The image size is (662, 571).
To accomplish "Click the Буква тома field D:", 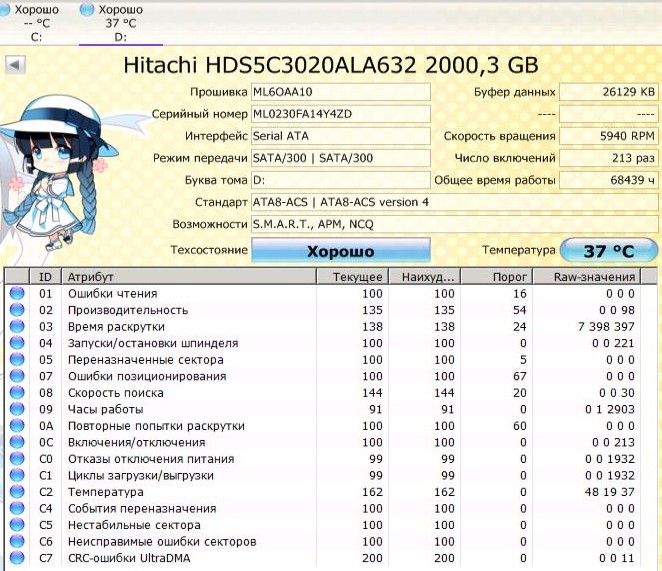I will click(x=341, y=180).
